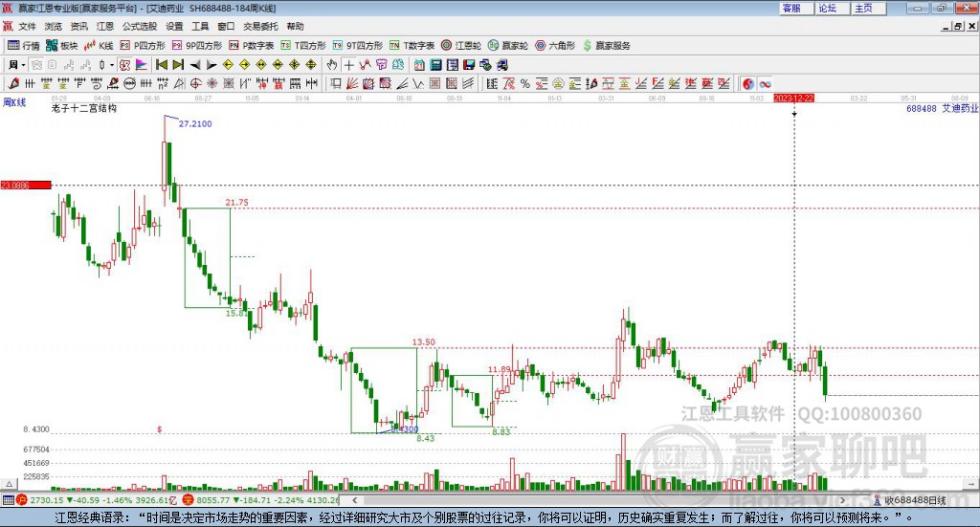Open the P数字表 number table
Image resolution: width=980 pixels, height=527 pixels.
(x=252, y=46)
